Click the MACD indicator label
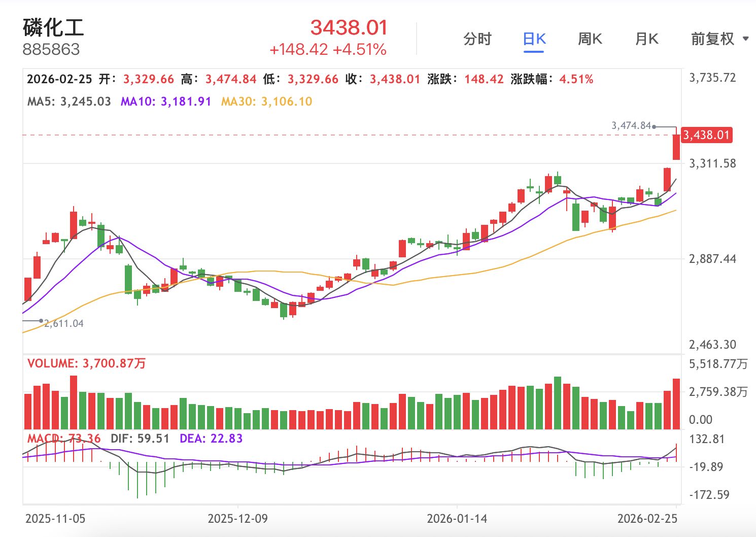 pyautogui.click(x=64, y=439)
